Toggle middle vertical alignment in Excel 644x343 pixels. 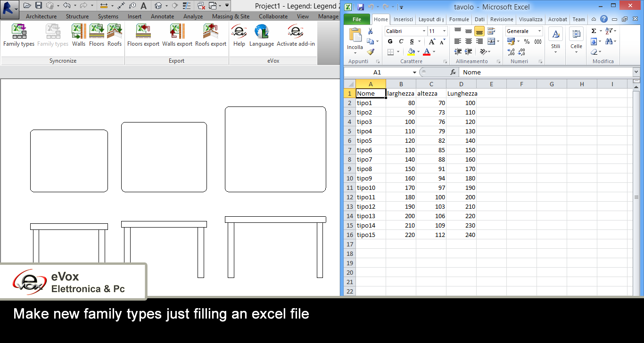click(x=469, y=31)
